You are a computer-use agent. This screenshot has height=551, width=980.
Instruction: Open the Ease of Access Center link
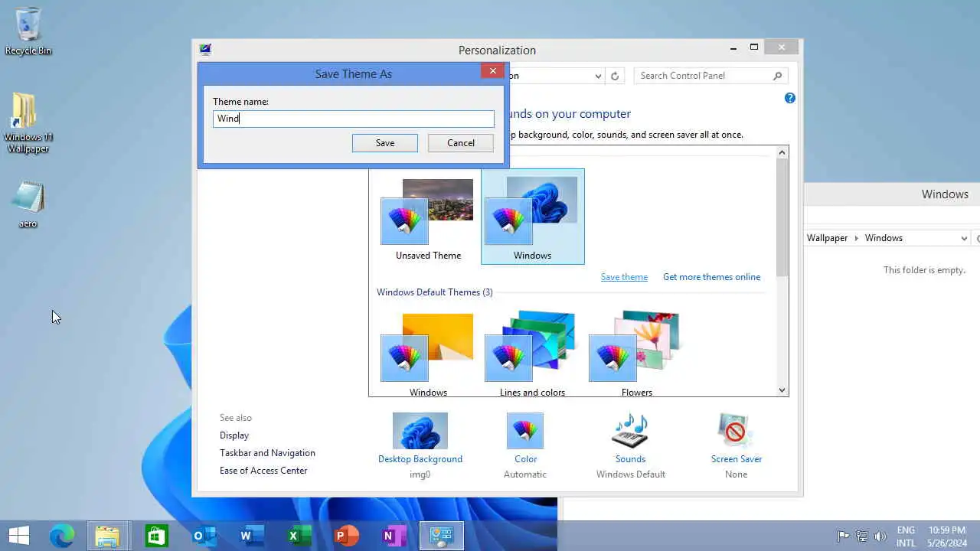(x=263, y=471)
